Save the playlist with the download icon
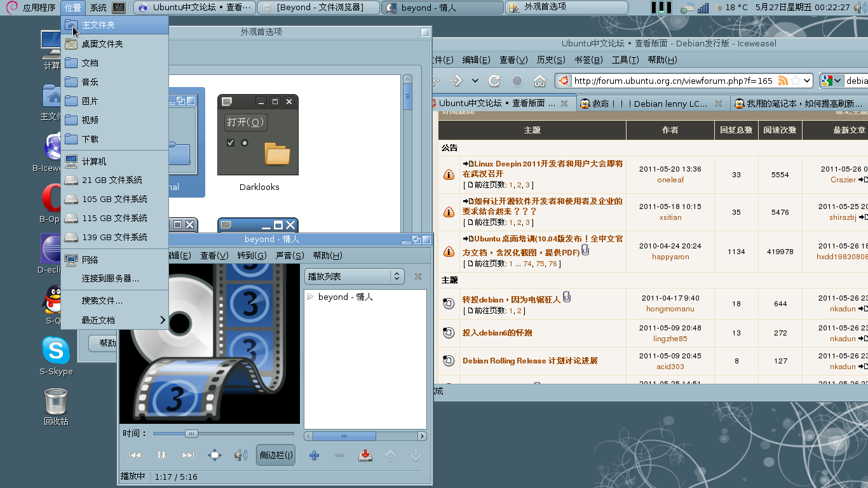 (365, 456)
